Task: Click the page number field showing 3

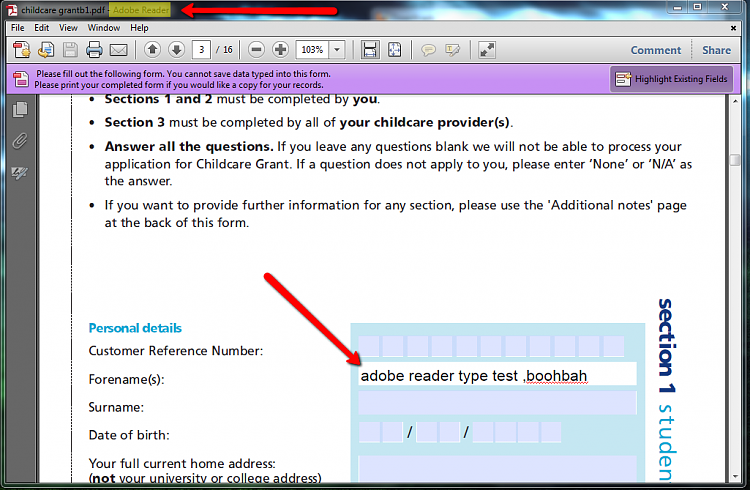Action: 201,49
